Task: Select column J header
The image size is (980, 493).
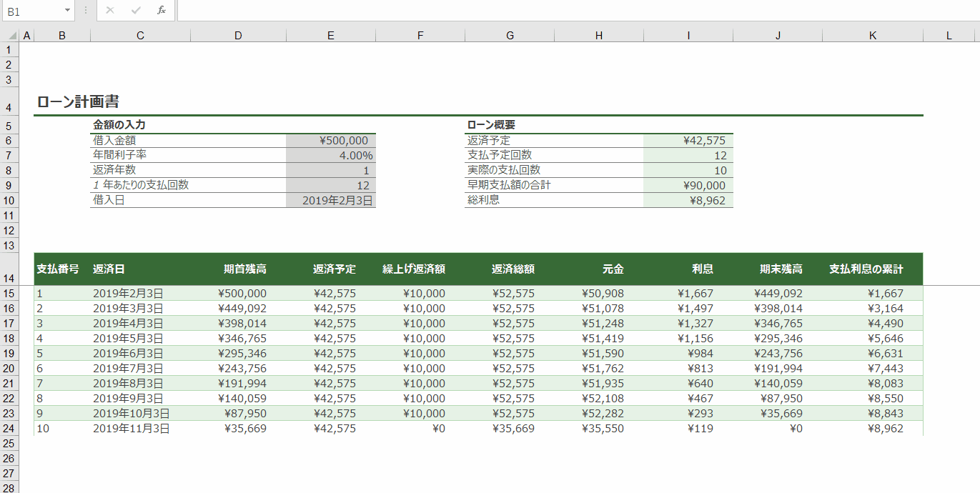Action: (x=778, y=36)
